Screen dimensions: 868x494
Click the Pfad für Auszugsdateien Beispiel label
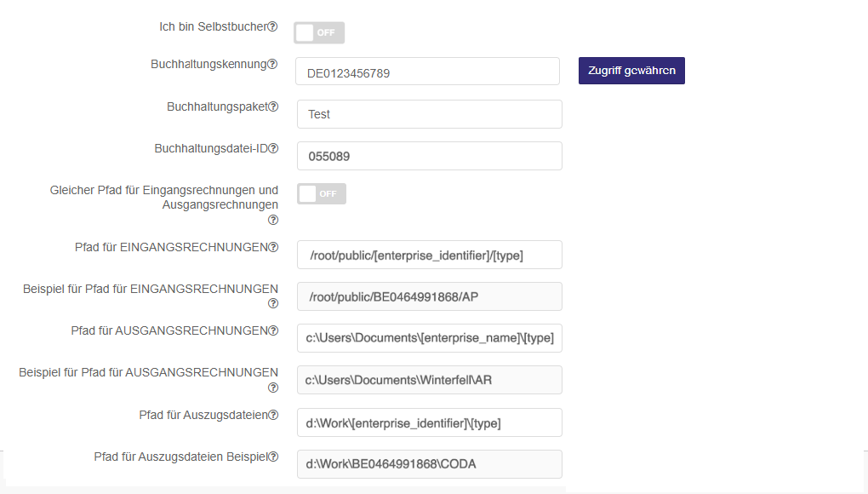pyautogui.click(x=181, y=457)
